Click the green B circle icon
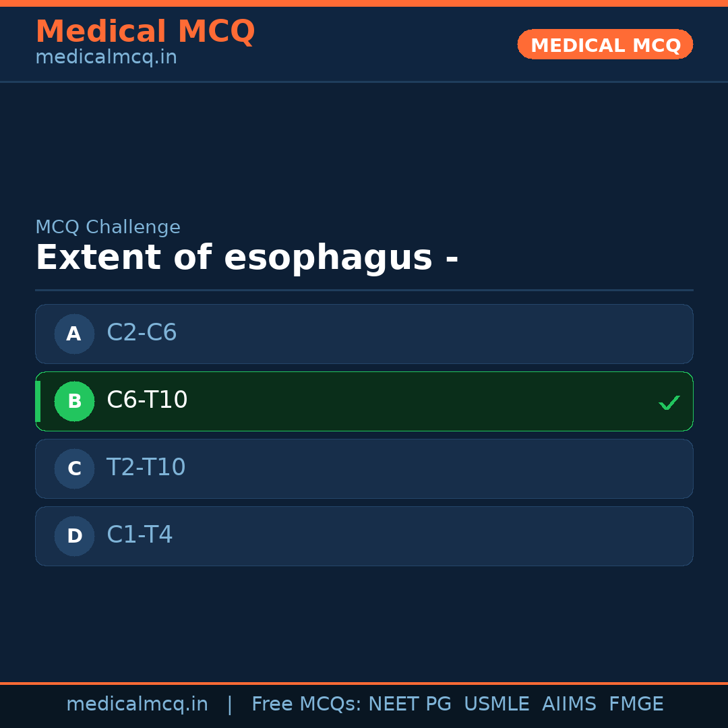 74,401
